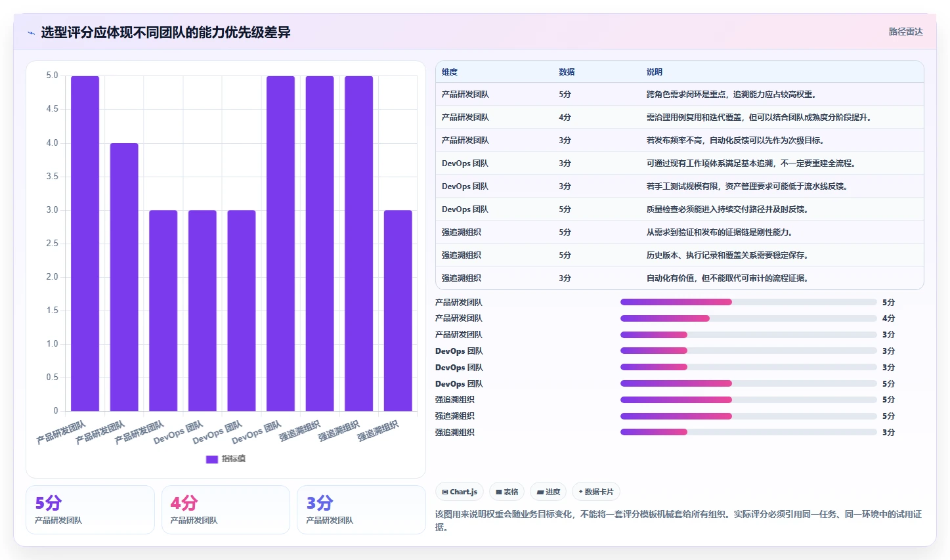Click the 强追溯组织 3分 progress bar
Screen dimensions: 950x560
point(748,432)
